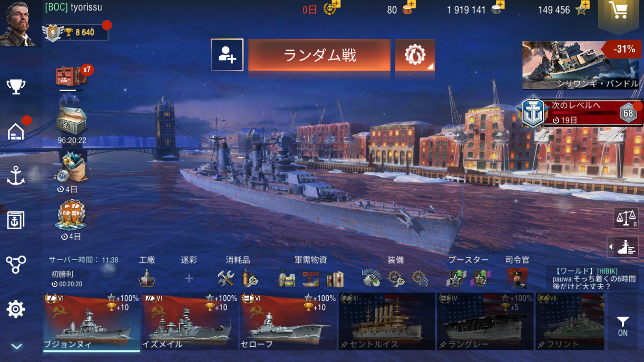Open the world chat message box
This screenshot has height=362, width=644.
pyautogui.click(x=596, y=278)
